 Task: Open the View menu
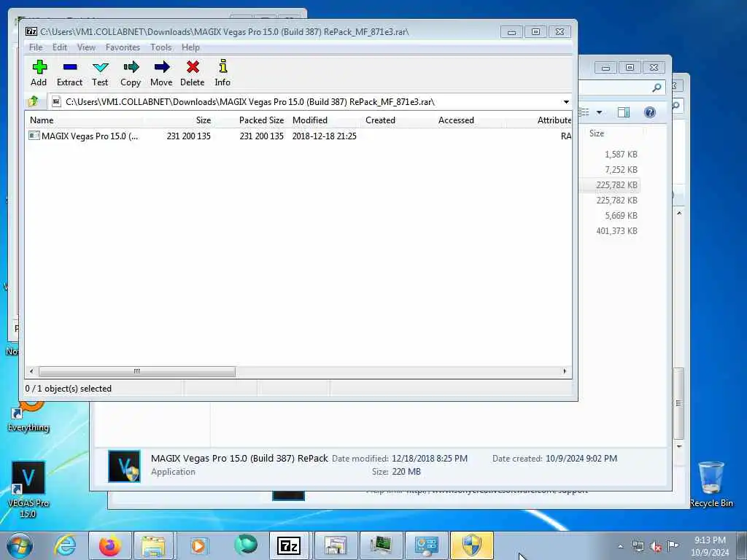coord(86,47)
